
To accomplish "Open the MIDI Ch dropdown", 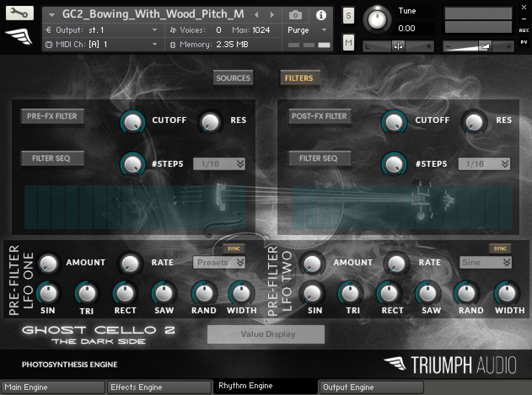I will coord(101,44).
